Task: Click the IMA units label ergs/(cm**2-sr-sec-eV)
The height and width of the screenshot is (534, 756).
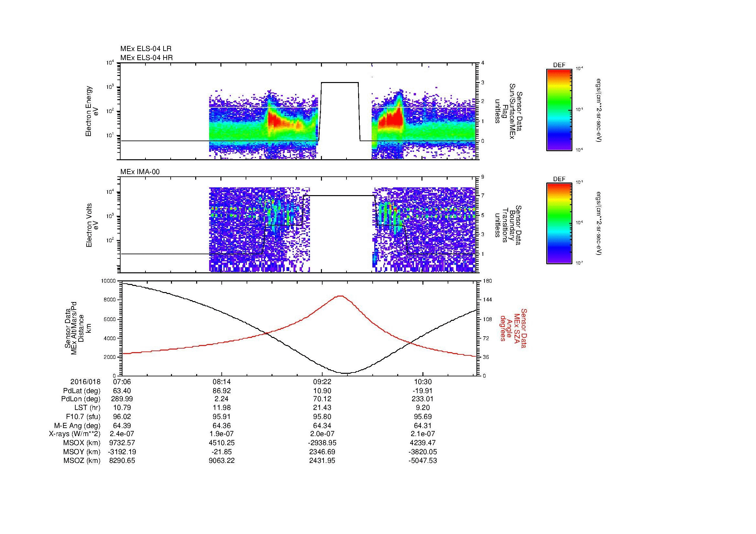Action: click(600, 224)
